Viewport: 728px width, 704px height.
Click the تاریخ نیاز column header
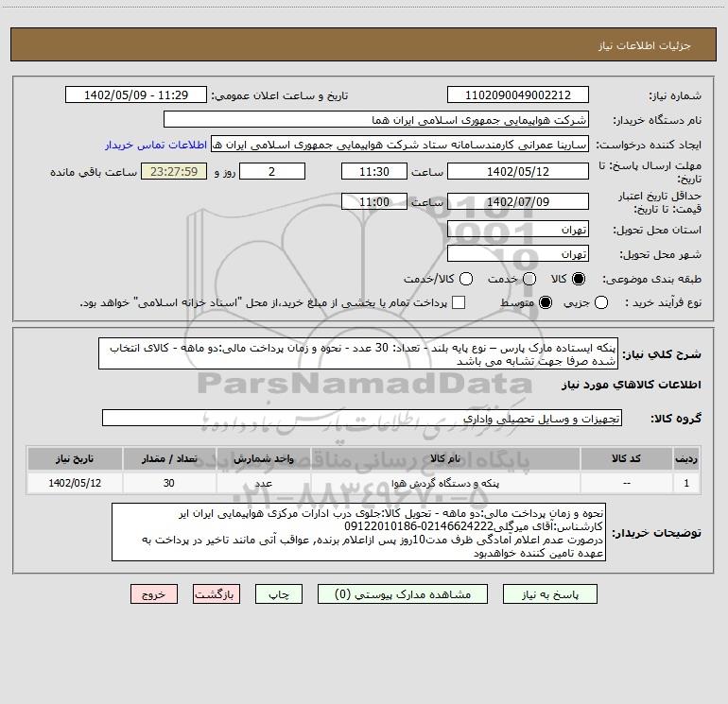pos(75,458)
